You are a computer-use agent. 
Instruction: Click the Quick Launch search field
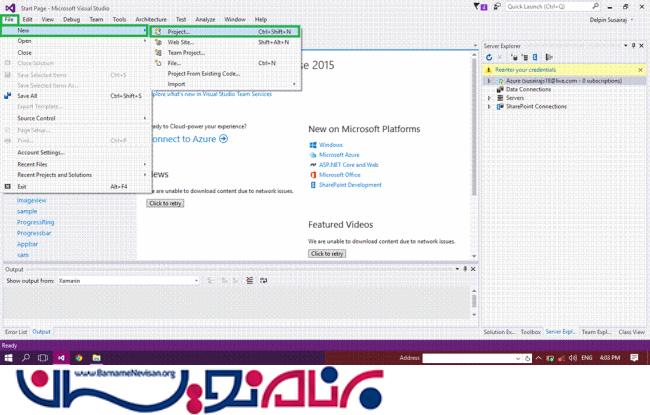click(548, 7)
